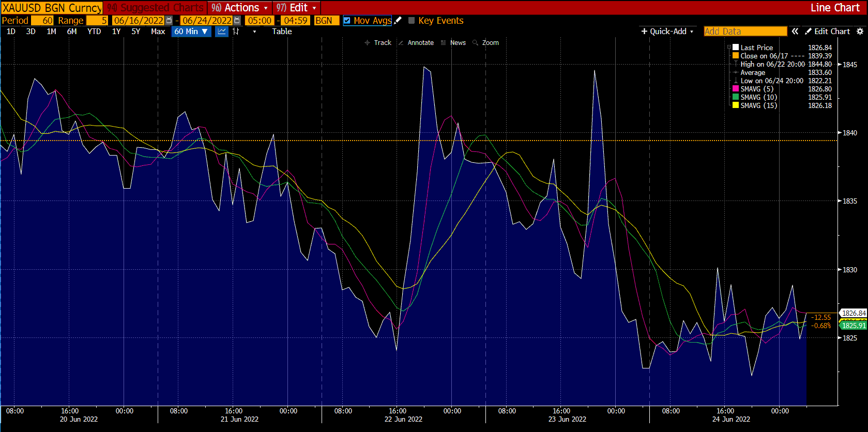Click the pencil icon beside Mov Avgs
This screenshot has width=868, height=432.
point(398,21)
